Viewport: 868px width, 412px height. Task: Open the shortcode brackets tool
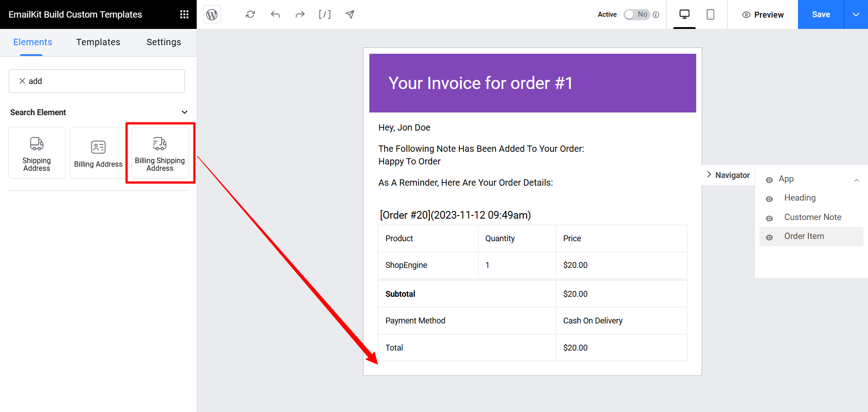(x=325, y=14)
